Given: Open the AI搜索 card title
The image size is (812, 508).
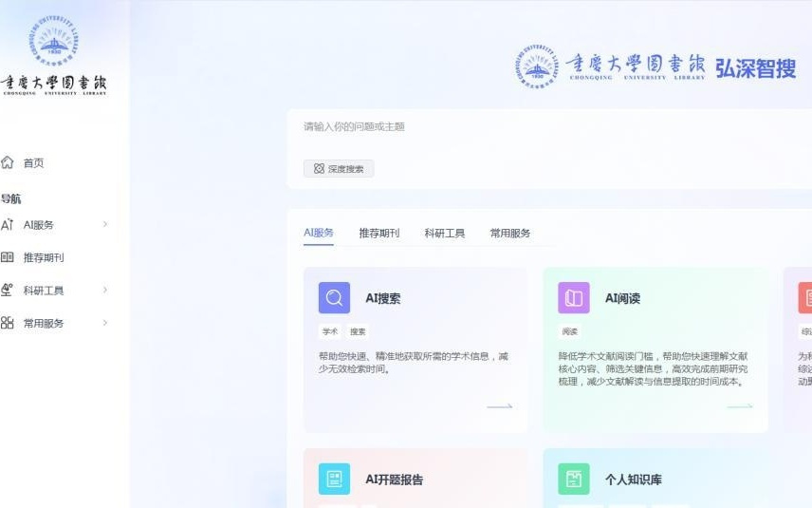Looking at the screenshot, I should tap(382, 298).
